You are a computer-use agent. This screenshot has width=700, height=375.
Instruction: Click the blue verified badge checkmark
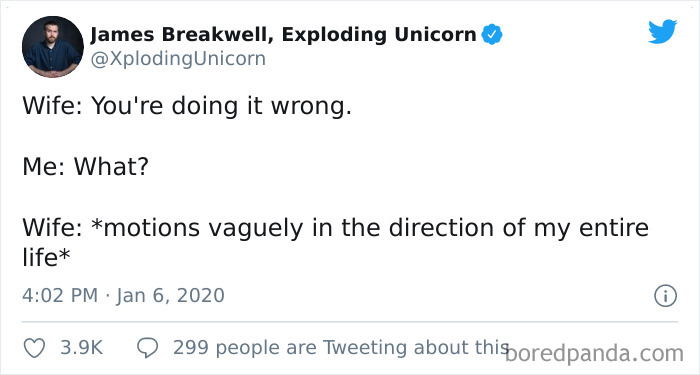[x=492, y=34]
